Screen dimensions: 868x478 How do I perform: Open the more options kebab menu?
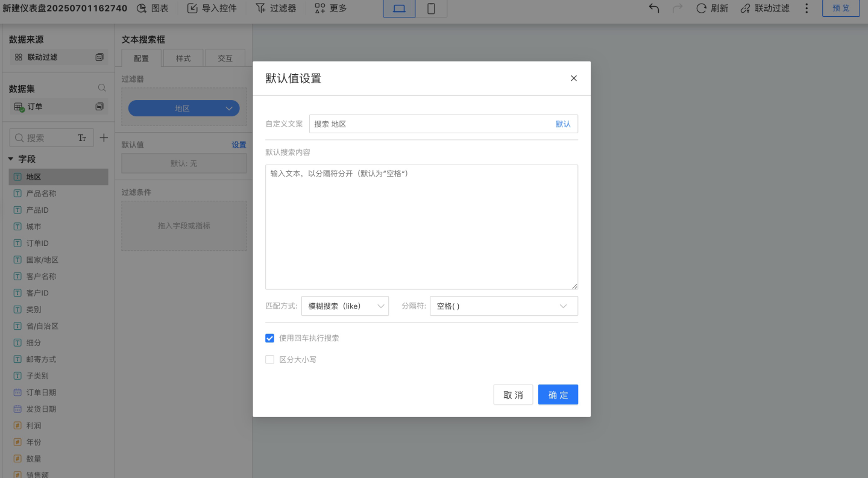[x=807, y=8]
